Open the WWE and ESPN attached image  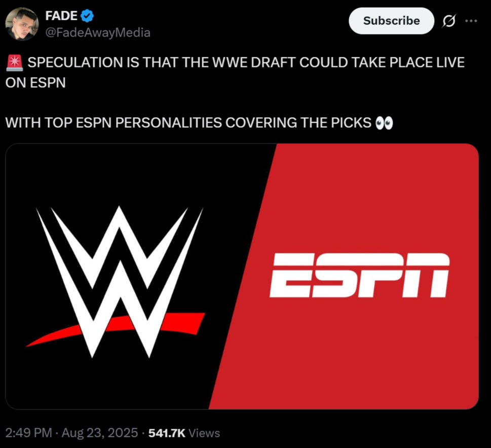242,276
